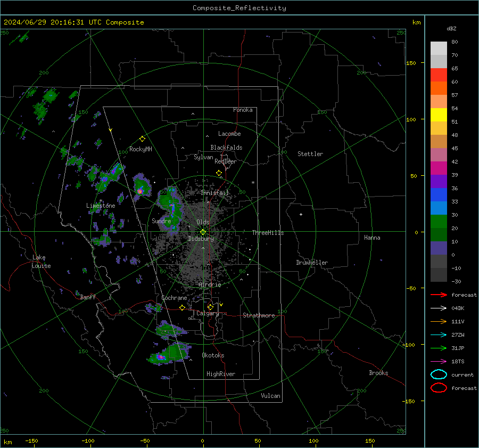
Task: Click the Stettler label
Action: 310,154
